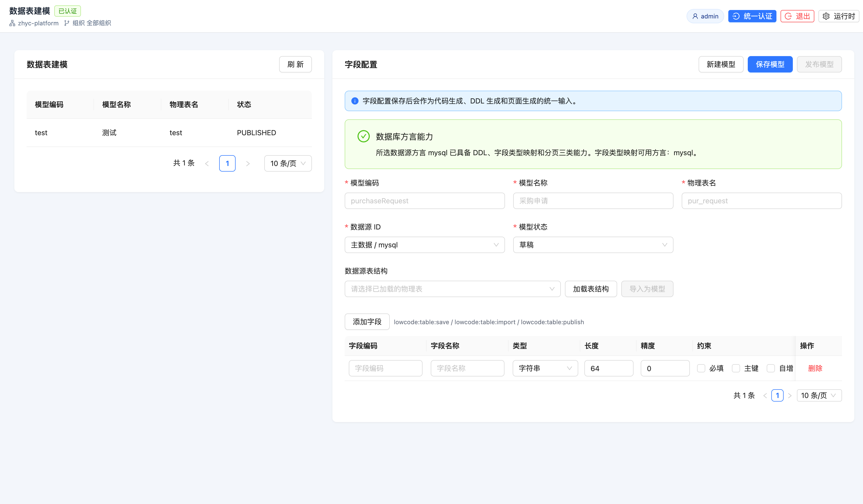The image size is (863, 504).
Task: Open fields table 10 条/页 page size dropdown
Action: coord(819,395)
